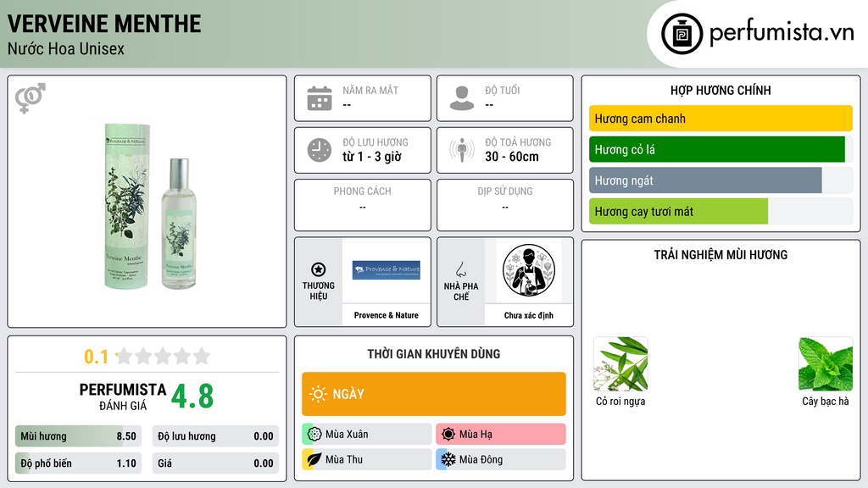
Task: Click the Hương cay tươi mát accord bar
Action: pyautogui.click(x=721, y=211)
